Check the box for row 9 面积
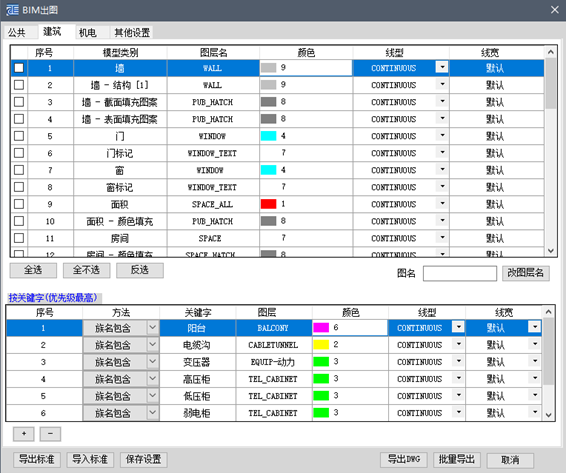Image resolution: width=566 pixels, height=473 pixels. tap(19, 204)
